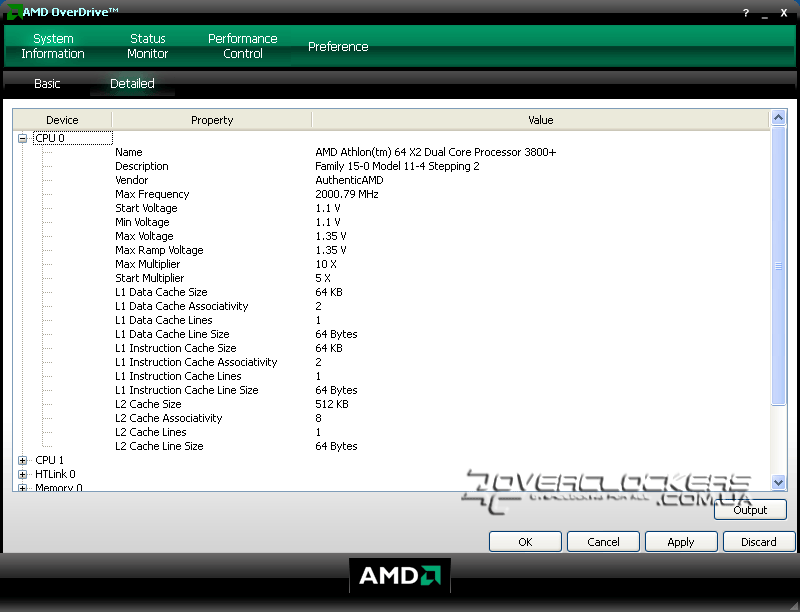800x612 pixels.
Task: Select the Detailed sub-tab
Action: coord(132,84)
